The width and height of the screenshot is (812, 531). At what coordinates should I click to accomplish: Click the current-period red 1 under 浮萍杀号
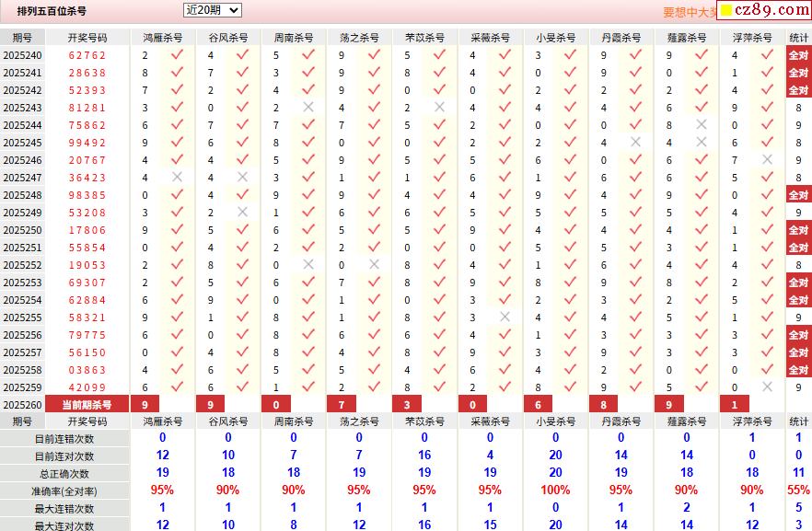coord(735,405)
